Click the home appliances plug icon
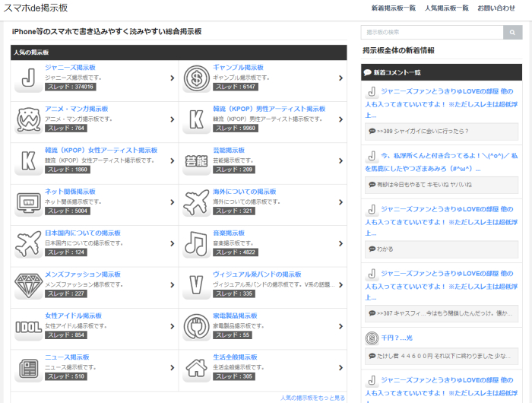 tap(196, 325)
